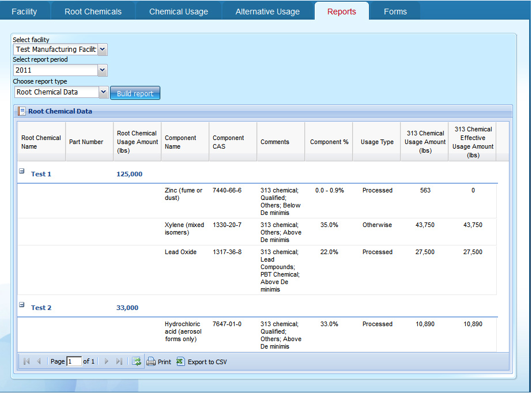Open the report period dropdown

(103, 70)
